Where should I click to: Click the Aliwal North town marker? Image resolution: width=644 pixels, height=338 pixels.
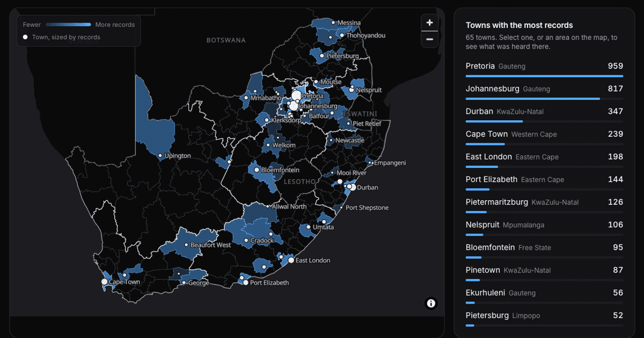pos(268,206)
